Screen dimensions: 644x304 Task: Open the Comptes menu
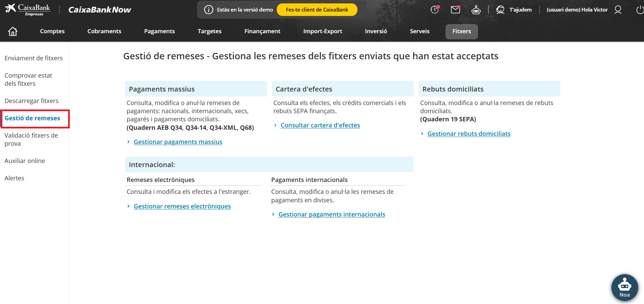(52, 31)
